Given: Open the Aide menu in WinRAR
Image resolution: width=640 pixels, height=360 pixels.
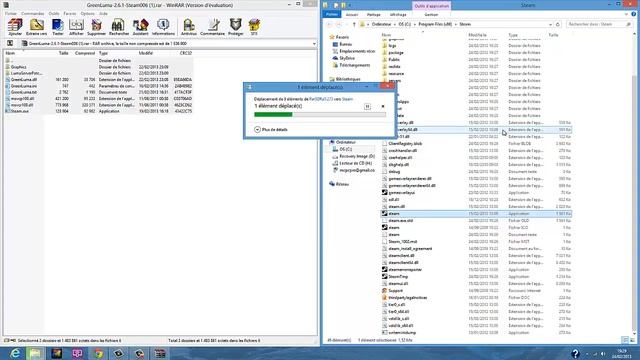Looking at the screenshot, I should coord(104,13).
